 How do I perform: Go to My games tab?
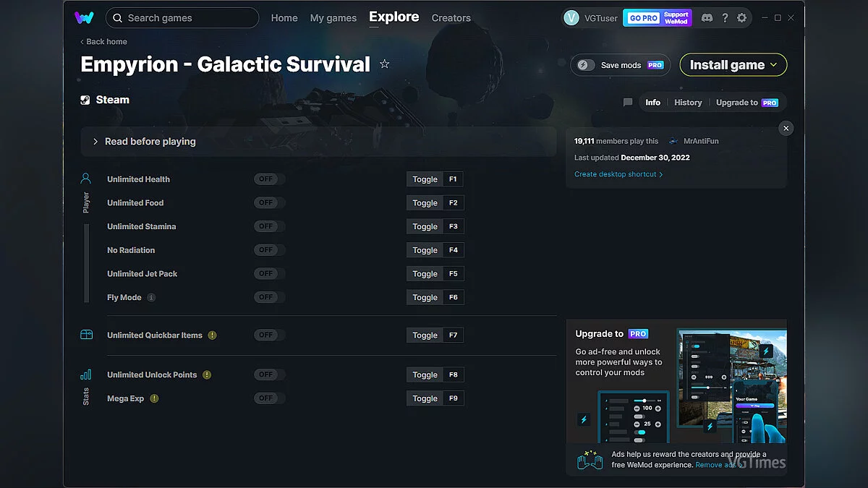click(333, 18)
